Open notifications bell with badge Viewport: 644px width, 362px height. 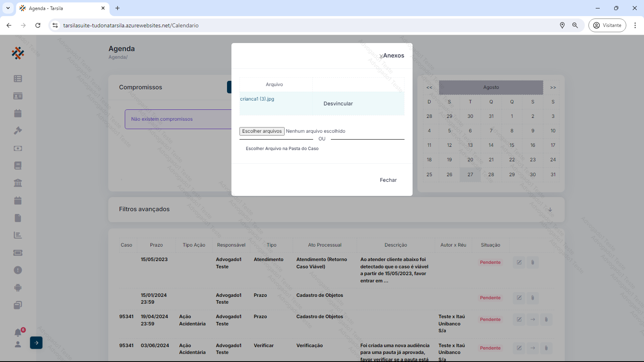(18, 333)
